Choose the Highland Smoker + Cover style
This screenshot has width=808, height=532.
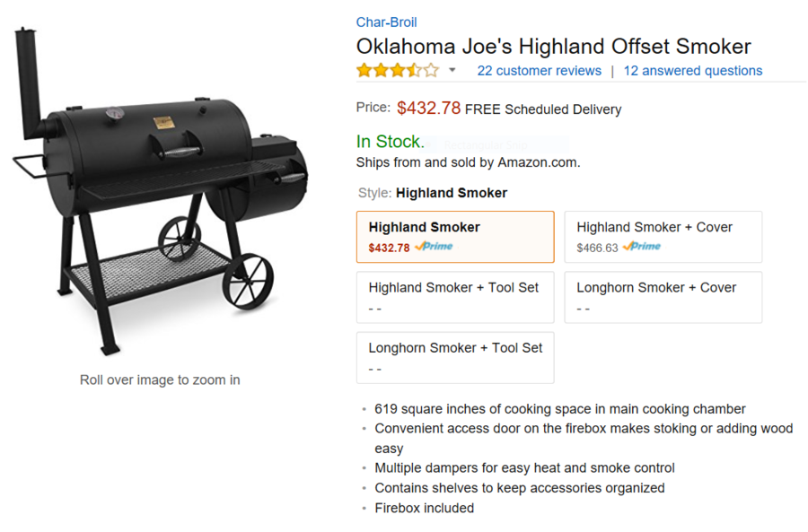click(663, 237)
